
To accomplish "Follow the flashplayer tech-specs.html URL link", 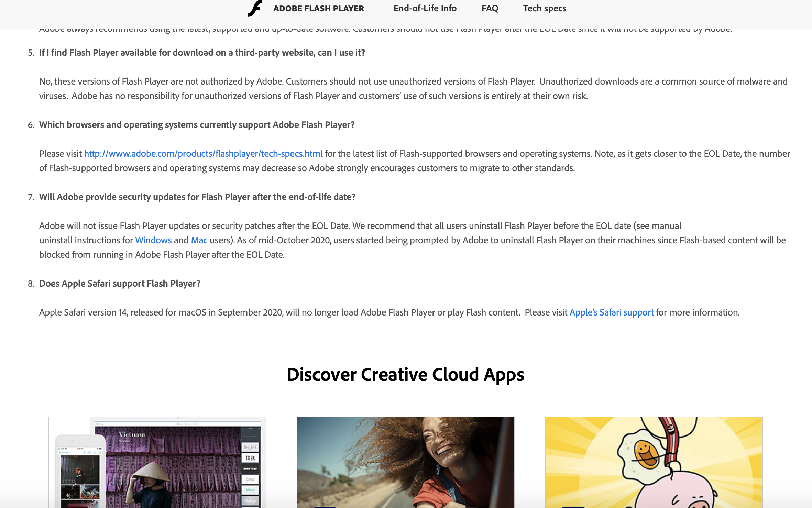I will point(203,154).
